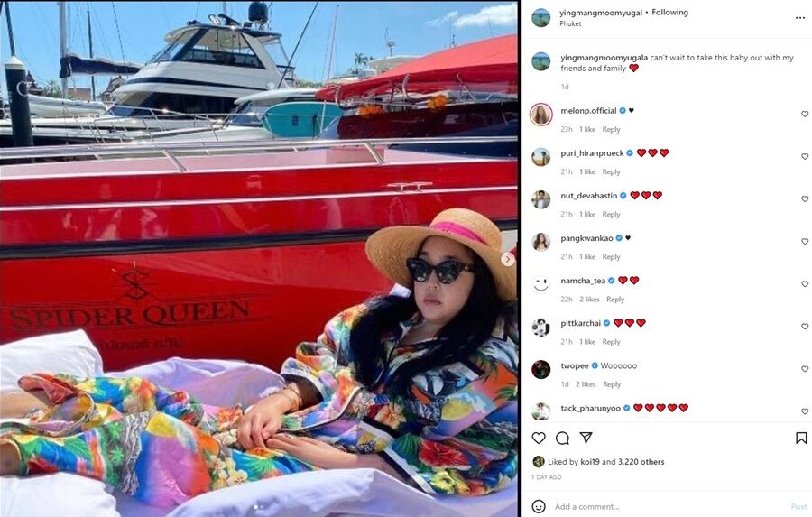Image resolution: width=812 pixels, height=517 pixels.
Task: Open the Phuket location link
Action: pos(570,23)
